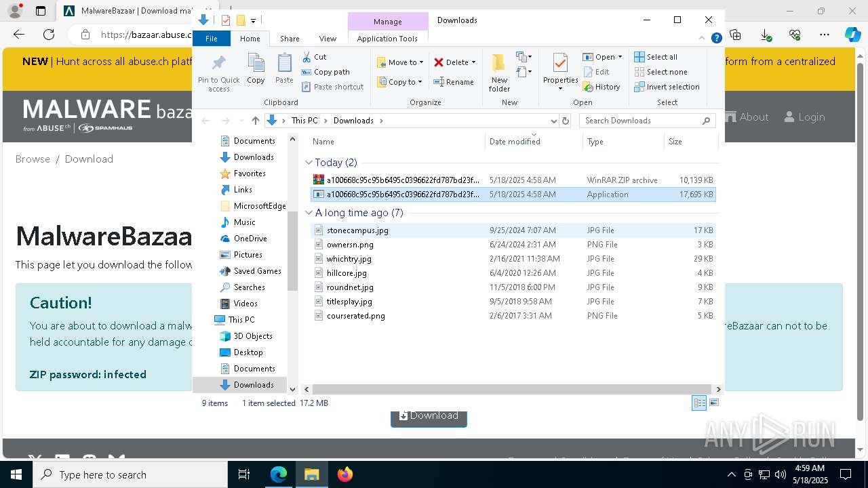Create a New folder from ribbon
Viewport: 868px width, 488px height.
point(499,73)
